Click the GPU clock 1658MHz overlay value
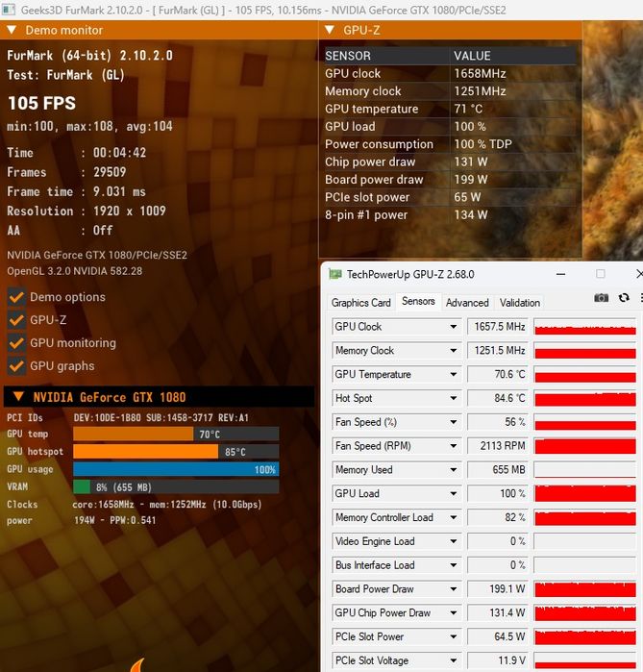Screen dimensions: 643x672 click(x=480, y=74)
